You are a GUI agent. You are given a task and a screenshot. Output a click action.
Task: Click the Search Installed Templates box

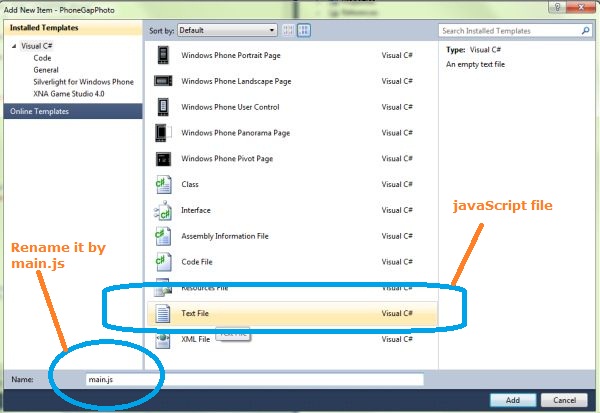point(515,31)
